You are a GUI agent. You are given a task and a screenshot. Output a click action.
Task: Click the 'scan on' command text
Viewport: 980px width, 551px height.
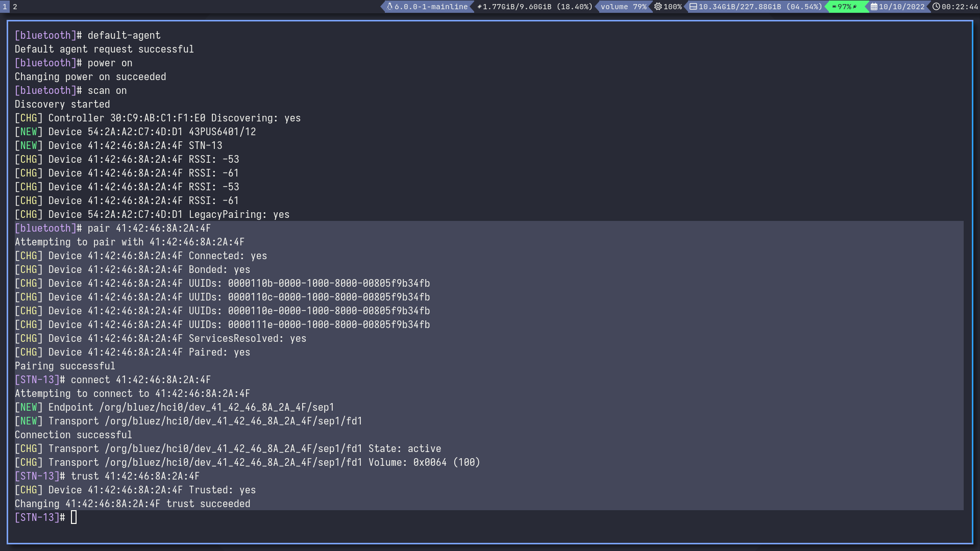point(107,90)
